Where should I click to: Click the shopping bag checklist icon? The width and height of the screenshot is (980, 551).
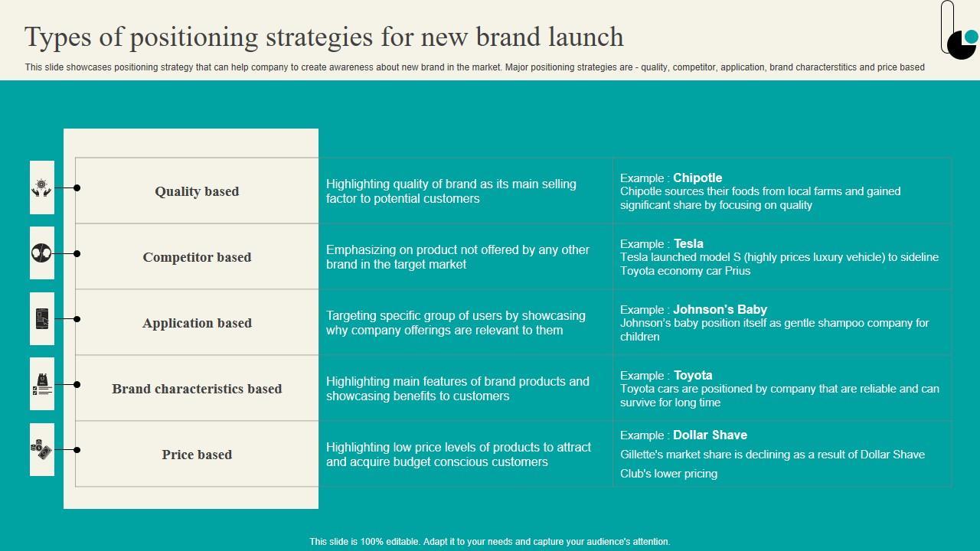tap(42, 384)
